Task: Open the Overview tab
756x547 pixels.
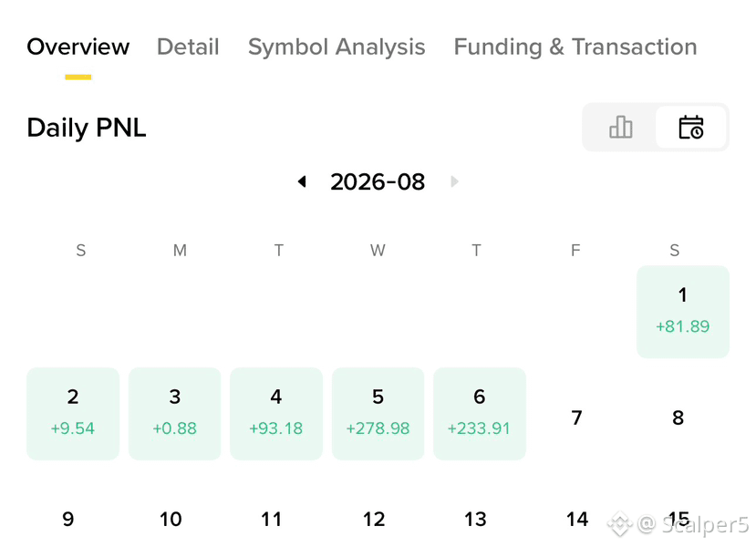Action: [x=78, y=46]
